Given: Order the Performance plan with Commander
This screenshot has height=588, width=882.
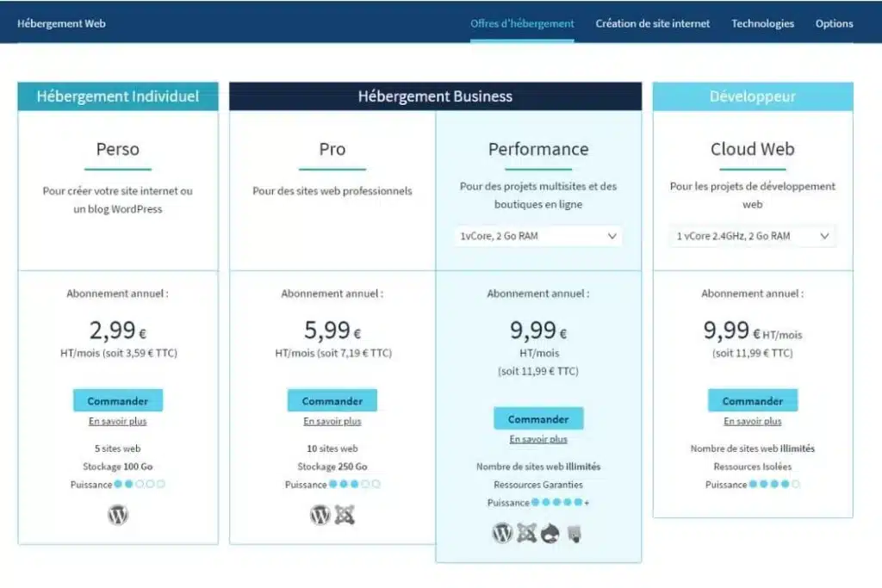Looking at the screenshot, I should point(538,418).
